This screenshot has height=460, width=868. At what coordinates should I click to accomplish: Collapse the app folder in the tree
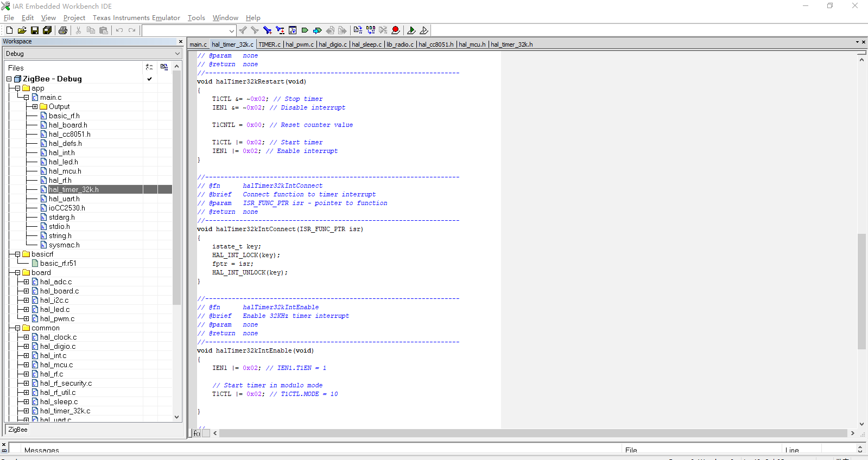17,88
